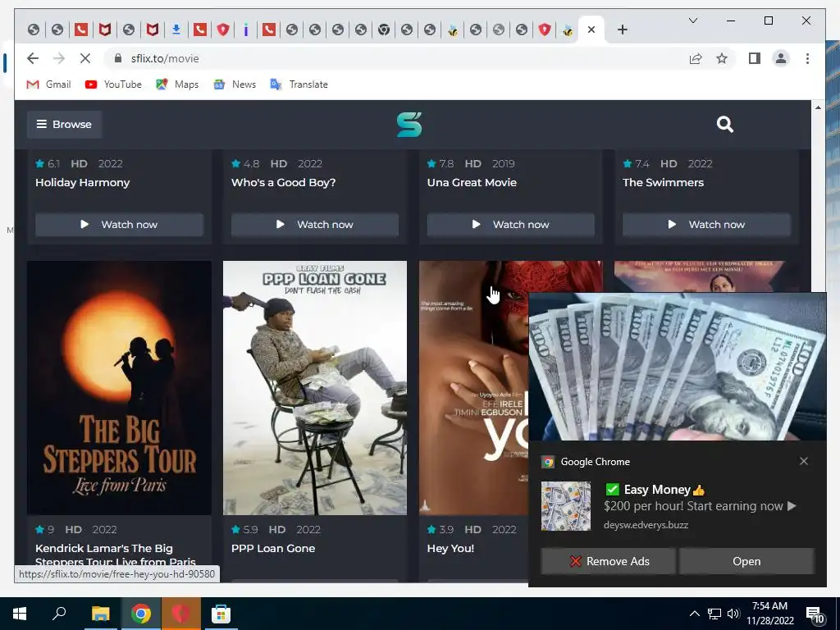
Task: Open the Maps bookmark
Action: click(x=177, y=84)
